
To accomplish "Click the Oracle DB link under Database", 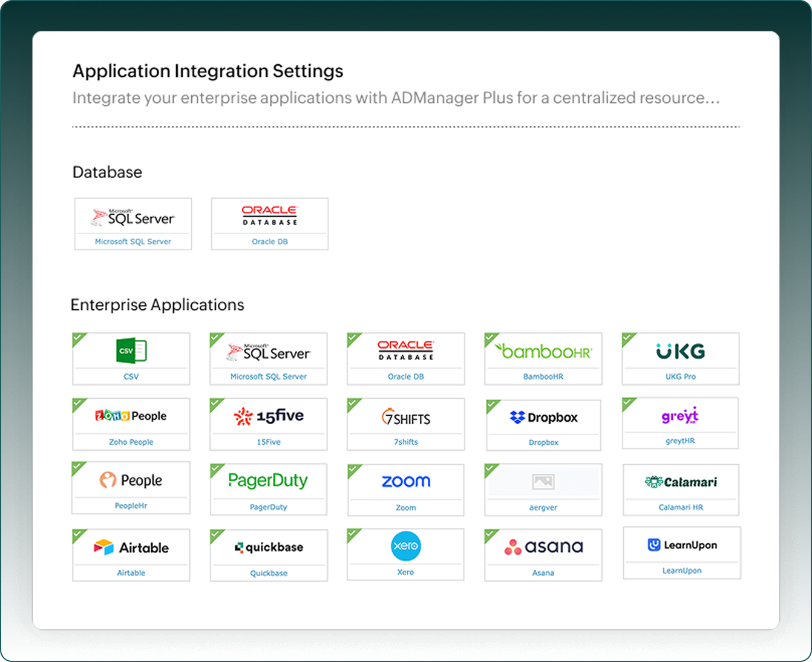I will tap(270, 241).
